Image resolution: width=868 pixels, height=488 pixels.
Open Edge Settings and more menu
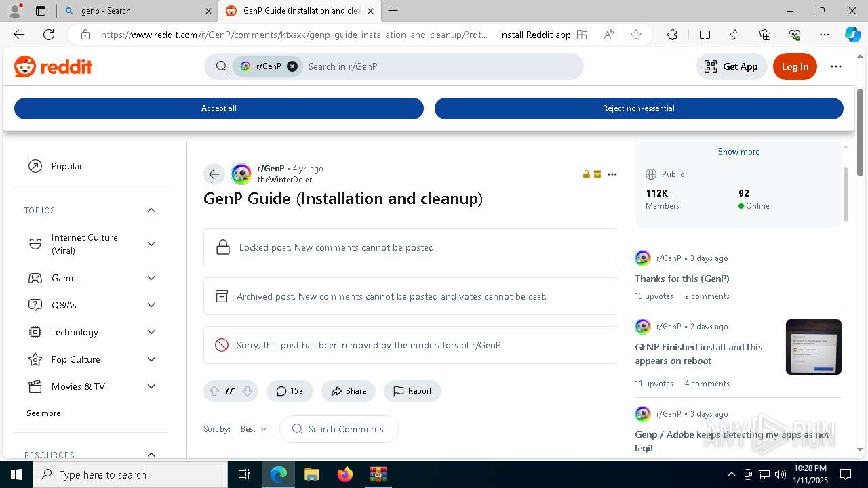[825, 35]
